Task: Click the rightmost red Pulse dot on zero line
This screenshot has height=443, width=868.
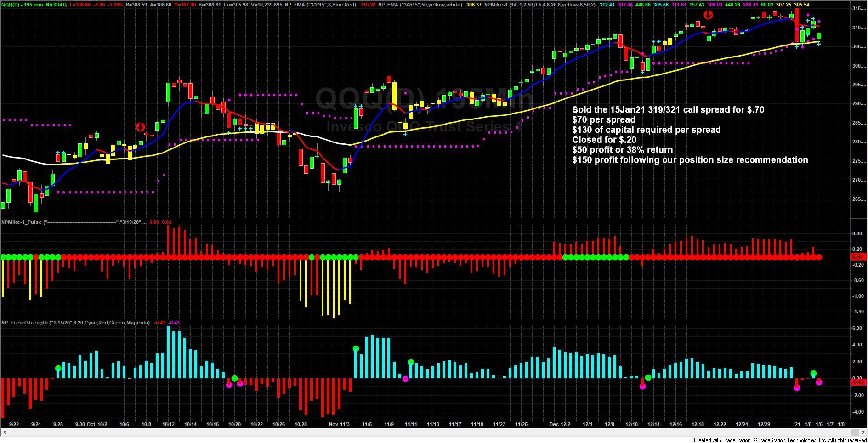Action: (819, 257)
